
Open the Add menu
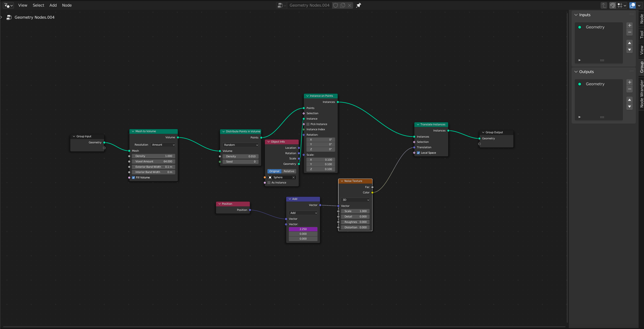point(53,5)
